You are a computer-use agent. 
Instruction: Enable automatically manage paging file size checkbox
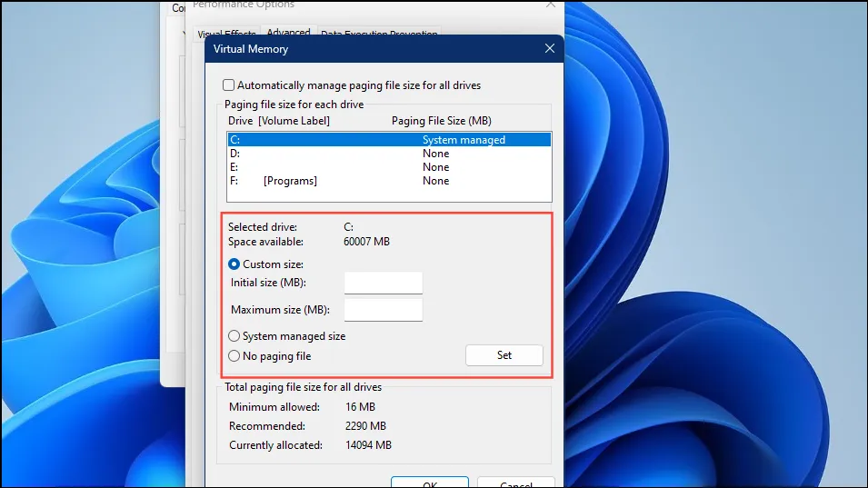(x=229, y=85)
